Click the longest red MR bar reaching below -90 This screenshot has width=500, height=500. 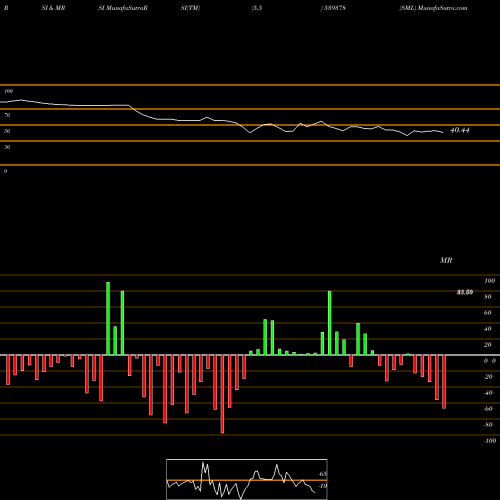pos(222,394)
